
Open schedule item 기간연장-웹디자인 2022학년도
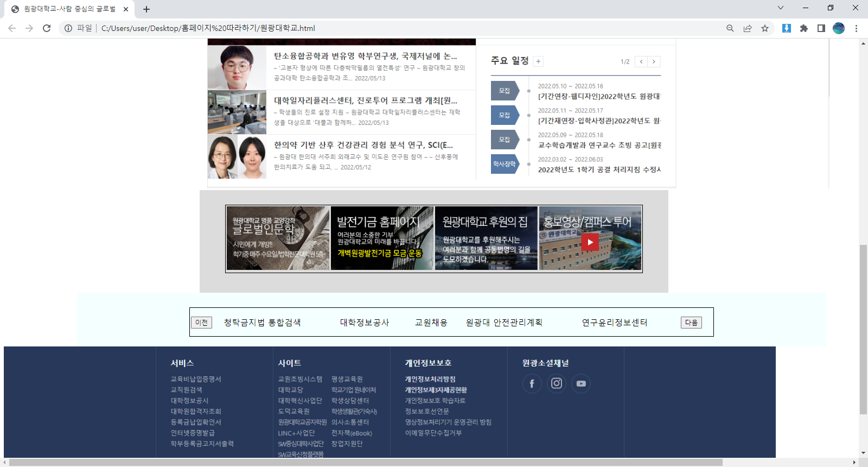tap(599, 96)
